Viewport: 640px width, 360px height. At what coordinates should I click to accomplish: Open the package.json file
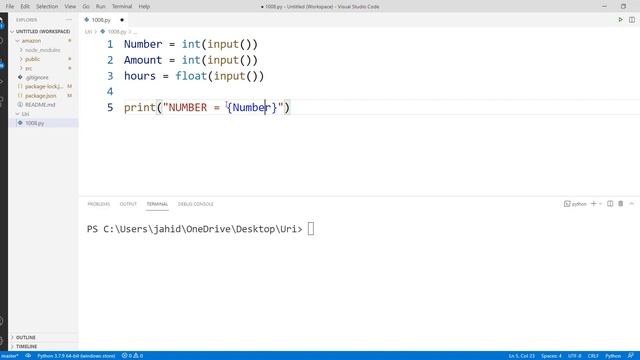point(40,96)
